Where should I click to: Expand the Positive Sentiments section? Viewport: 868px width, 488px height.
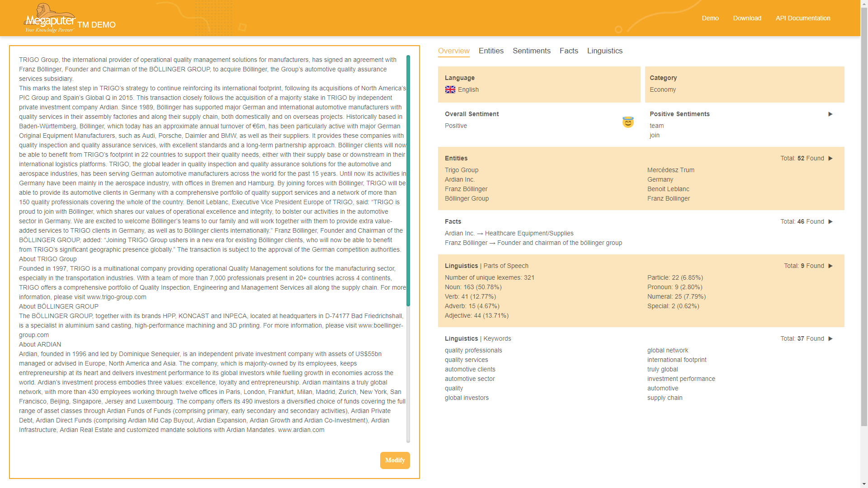(830, 114)
